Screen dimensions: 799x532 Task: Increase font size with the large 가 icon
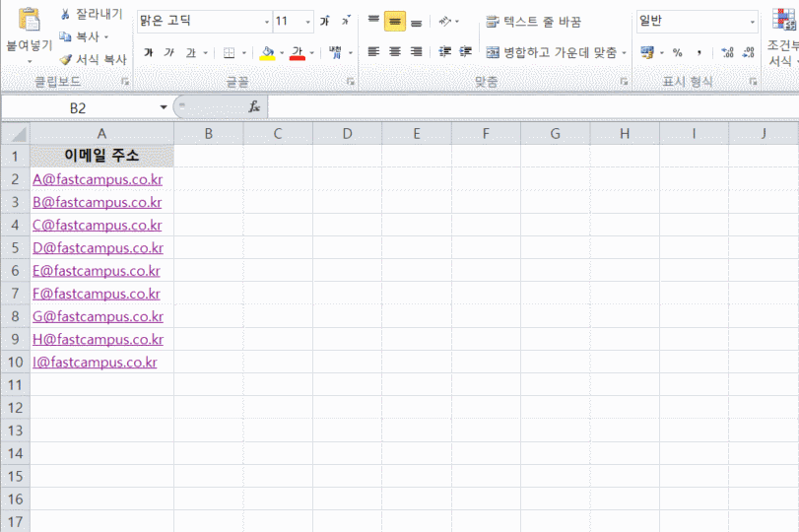pos(324,21)
